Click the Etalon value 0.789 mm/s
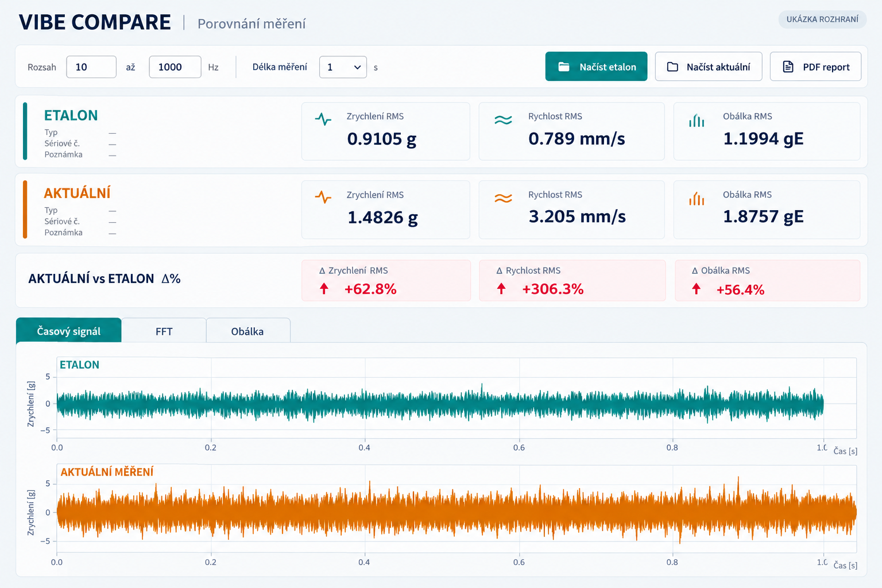Screen dimensions: 882x588 [577, 139]
